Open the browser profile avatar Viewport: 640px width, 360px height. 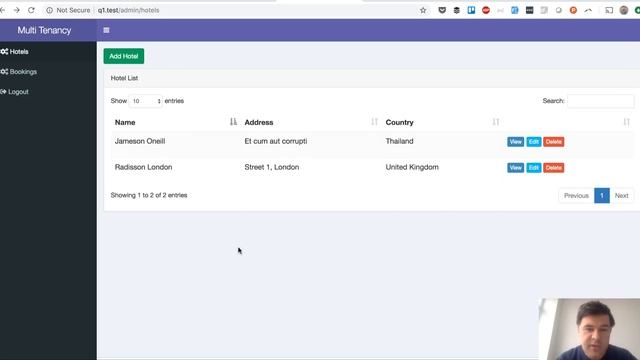pyautogui.click(x=624, y=10)
